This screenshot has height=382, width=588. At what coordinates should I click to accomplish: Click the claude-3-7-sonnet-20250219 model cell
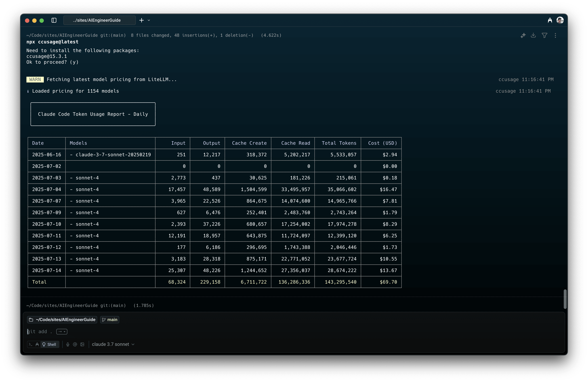point(110,155)
